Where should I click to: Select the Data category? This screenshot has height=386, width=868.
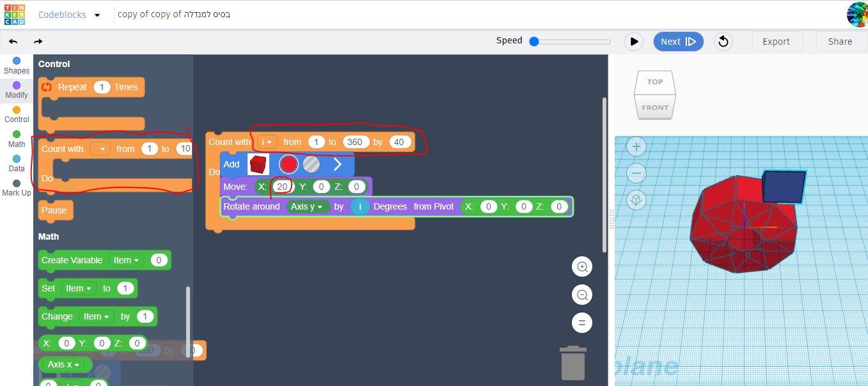pos(17,164)
